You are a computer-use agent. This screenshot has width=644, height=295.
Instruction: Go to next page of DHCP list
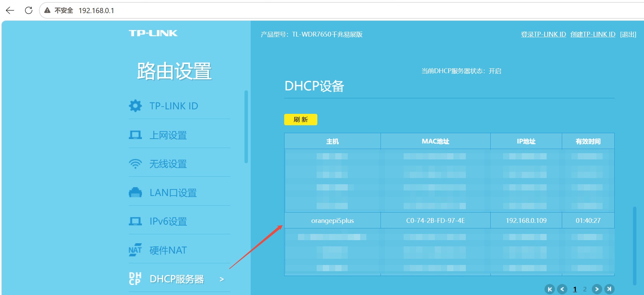[x=597, y=289]
